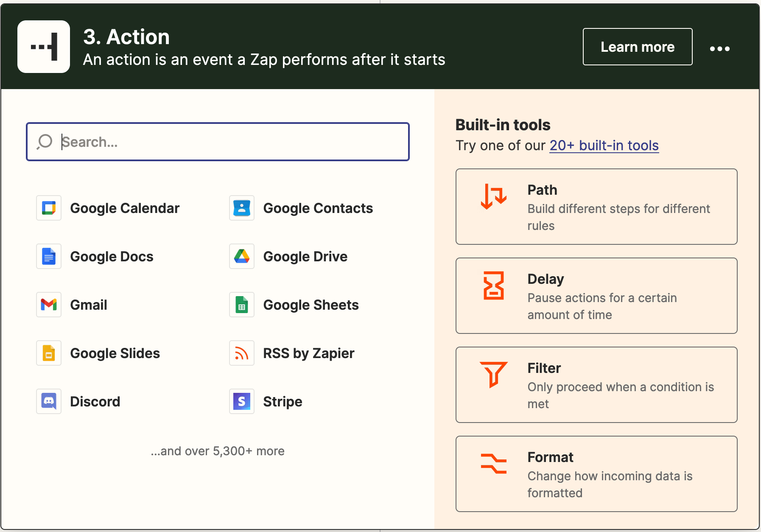Pick the Format built-in tool card
Image resolution: width=761 pixels, height=532 pixels.
coord(596,474)
